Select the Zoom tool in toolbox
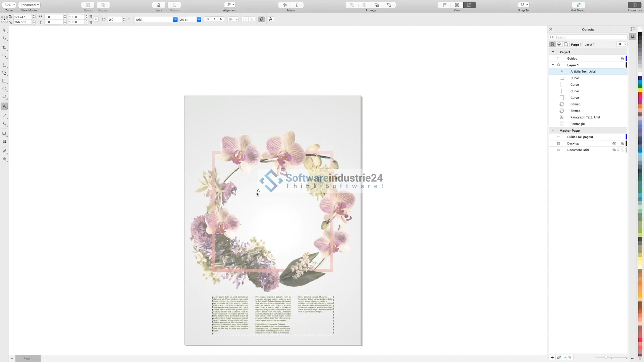 click(x=4, y=56)
